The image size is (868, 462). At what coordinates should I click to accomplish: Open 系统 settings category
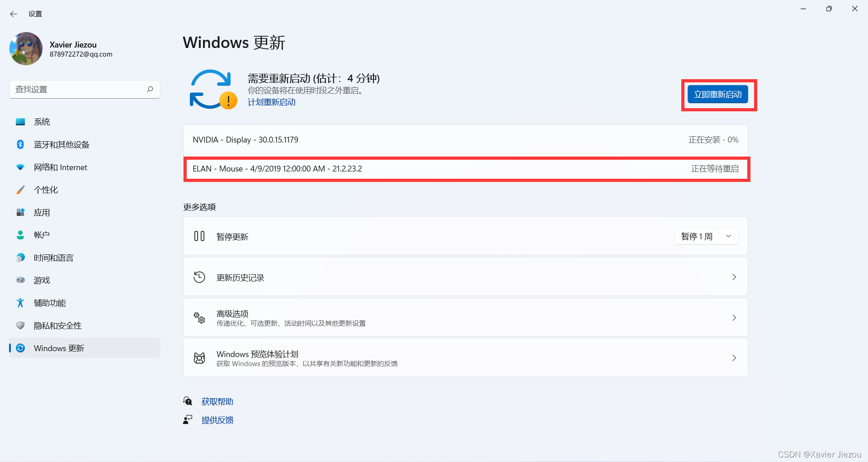pyautogui.click(x=85, y=122)
